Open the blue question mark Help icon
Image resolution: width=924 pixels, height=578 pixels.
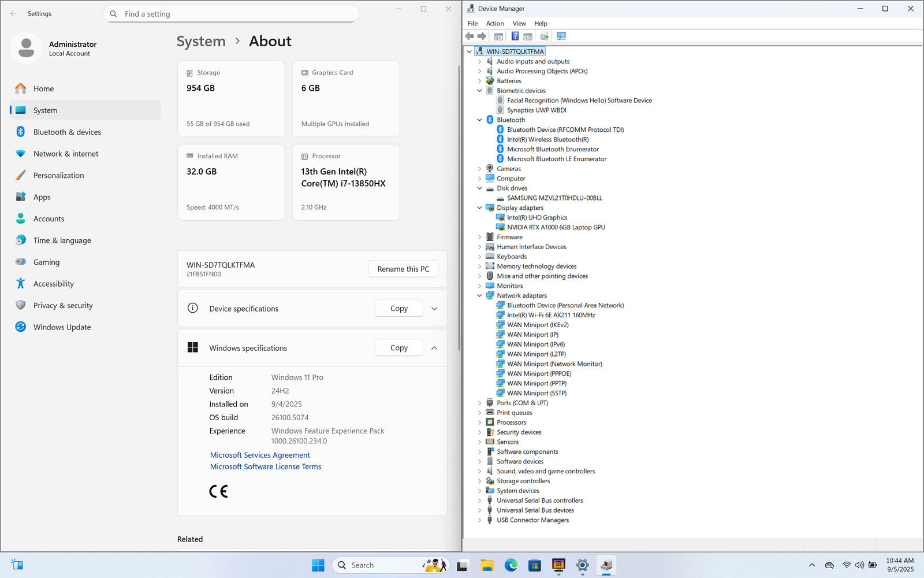[515, 36]
